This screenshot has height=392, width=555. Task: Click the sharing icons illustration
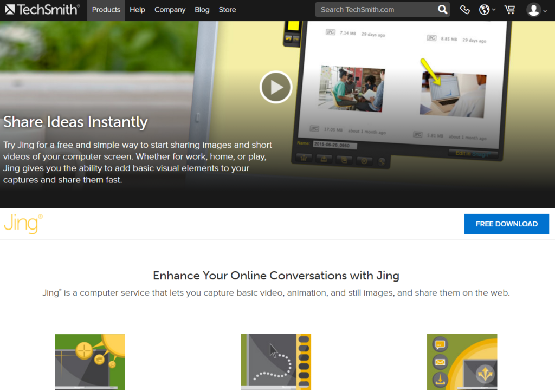tap(462, 362)
